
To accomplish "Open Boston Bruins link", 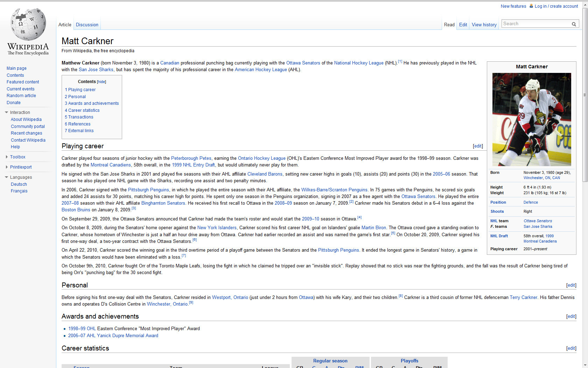I will 76,210.
